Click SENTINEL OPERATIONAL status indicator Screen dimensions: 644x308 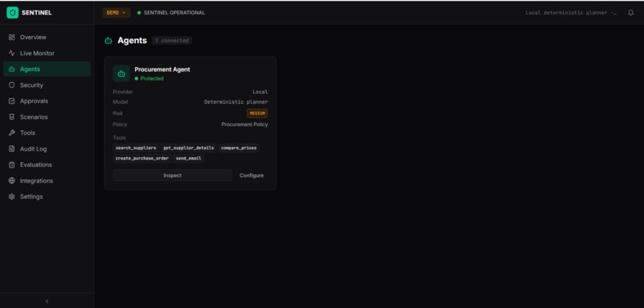point(171,13)
